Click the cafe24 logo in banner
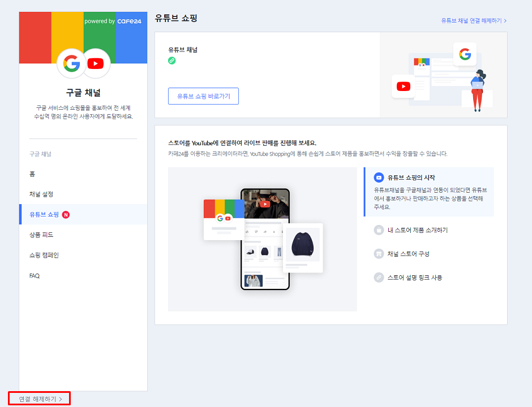This screenshot has width=532, height=407. (x=129, y=21)
